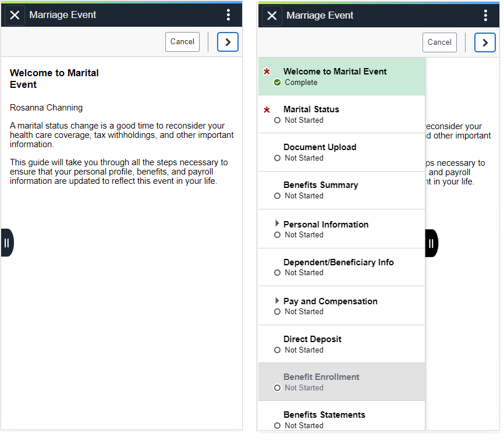This screenshot has height=441, width=504.
Task: Open the kebab menu in left header
Action: click(x=228, y=15)
